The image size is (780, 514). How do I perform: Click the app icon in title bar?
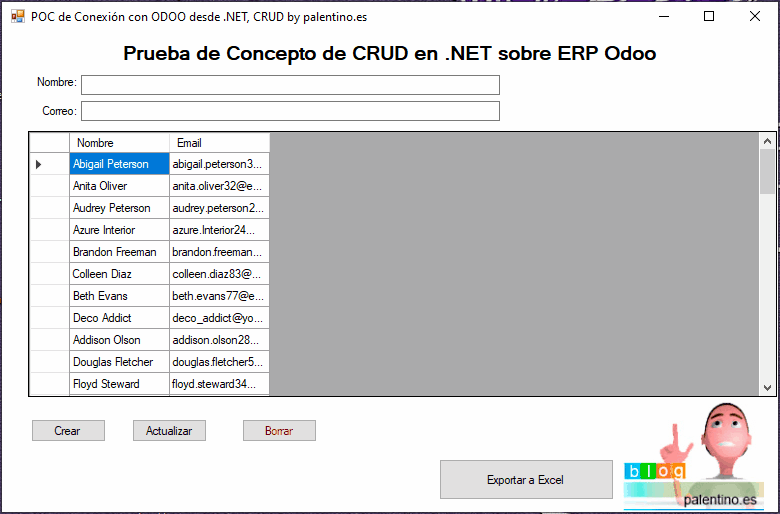[x=17, y=17]
